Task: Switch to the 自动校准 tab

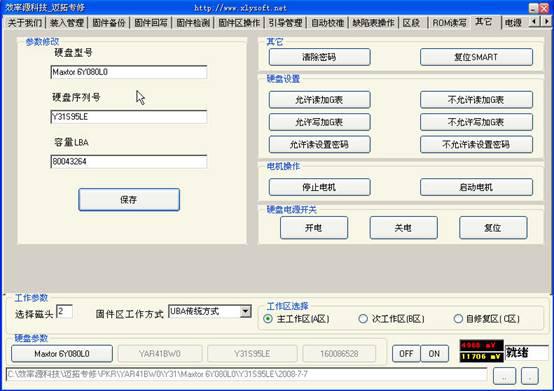Action: pyautogui.click(x=328, y=23)
